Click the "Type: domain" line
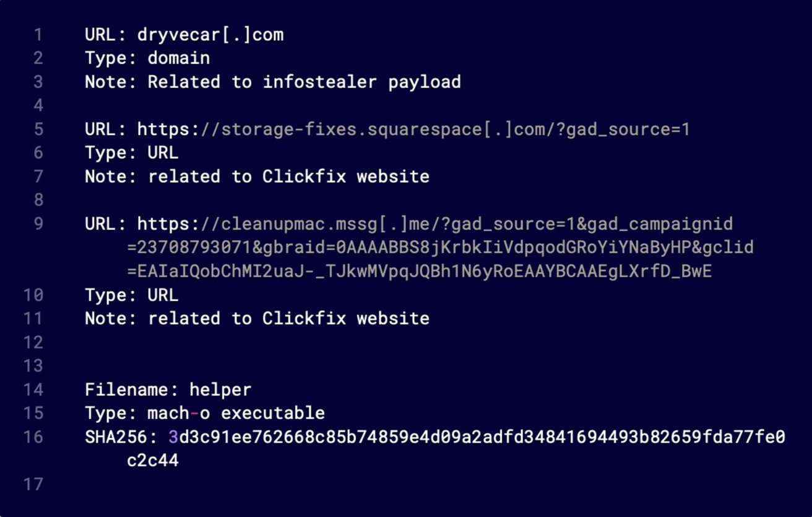Screen dimensions: 812x517 tap(147, 58)
